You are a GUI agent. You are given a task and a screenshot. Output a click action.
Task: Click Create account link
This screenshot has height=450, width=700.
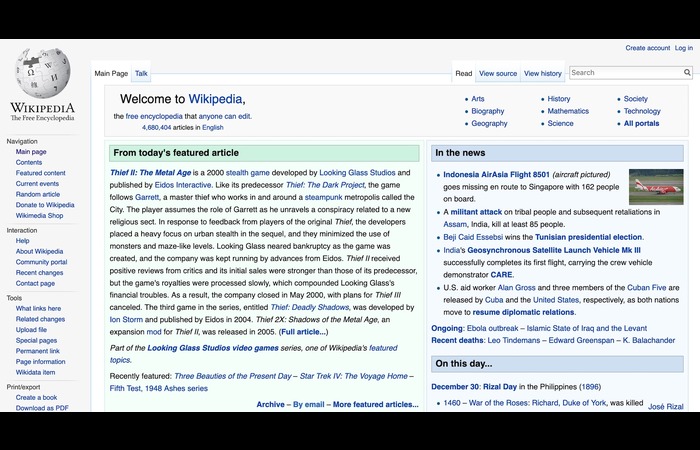pyautogui.click(x=647, y=48)
